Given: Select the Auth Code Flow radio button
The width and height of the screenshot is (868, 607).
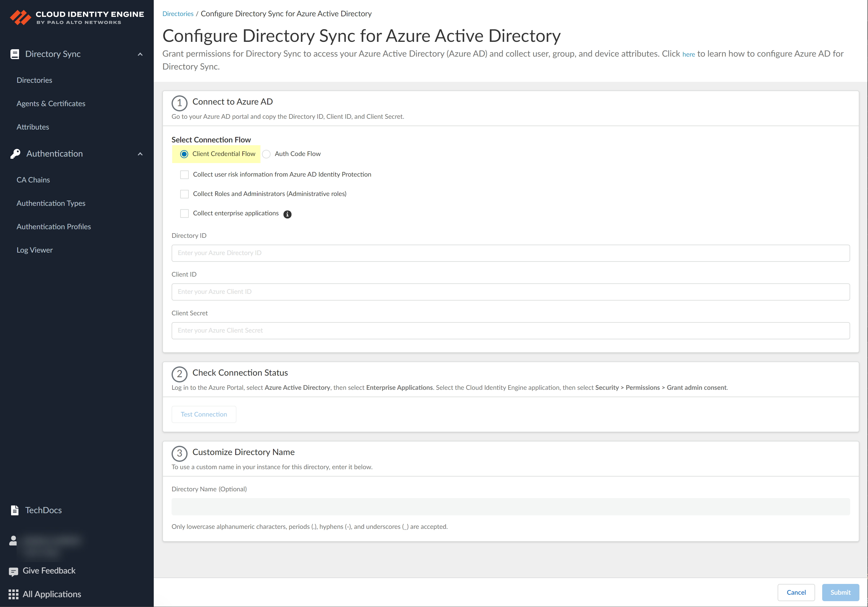Looking at the screenshot, I should 266,154.
